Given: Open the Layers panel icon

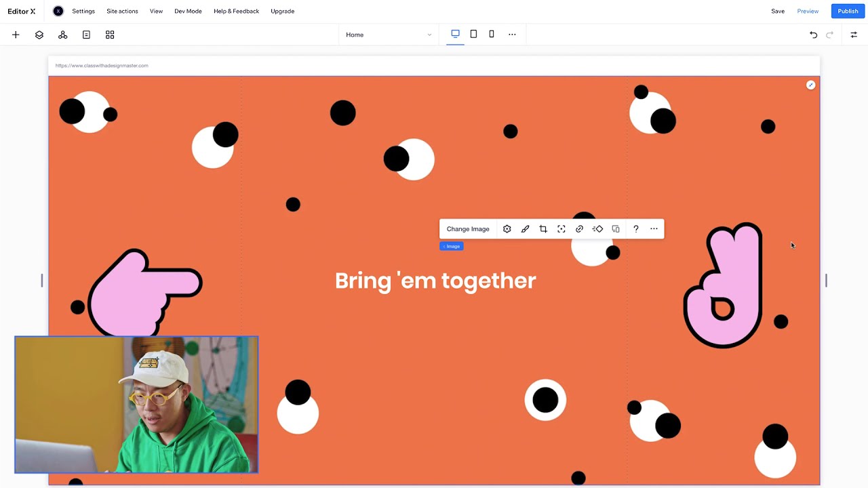Looking at the screenshot, I should 39,35.
